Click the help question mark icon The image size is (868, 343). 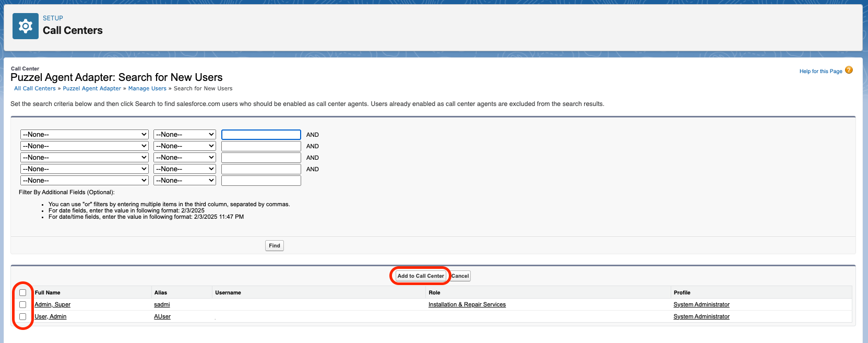[x=849, y=70]
